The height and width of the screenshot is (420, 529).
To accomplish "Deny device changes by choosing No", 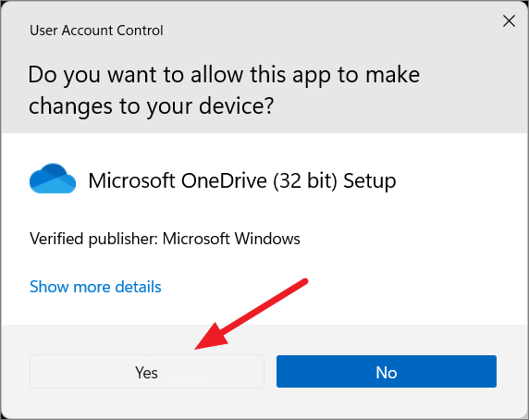I will coord(387,371).
